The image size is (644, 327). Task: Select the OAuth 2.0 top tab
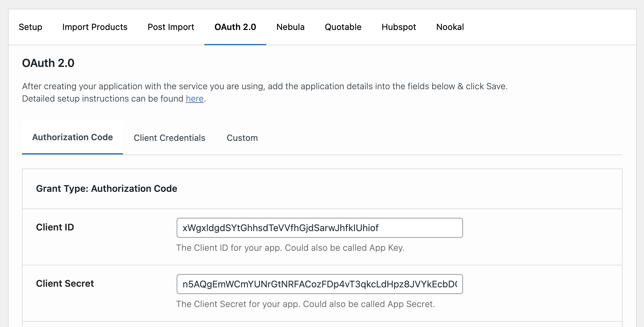235,27
